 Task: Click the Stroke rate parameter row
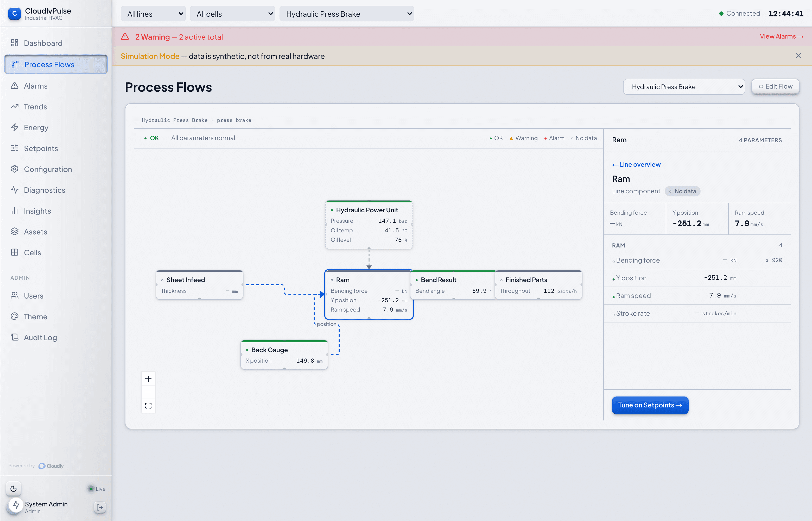697,313
